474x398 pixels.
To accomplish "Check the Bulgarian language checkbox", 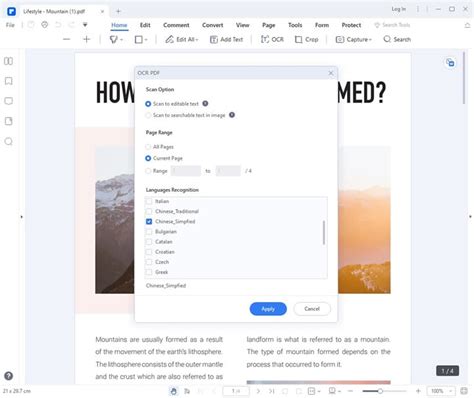I will coord(149,231).
